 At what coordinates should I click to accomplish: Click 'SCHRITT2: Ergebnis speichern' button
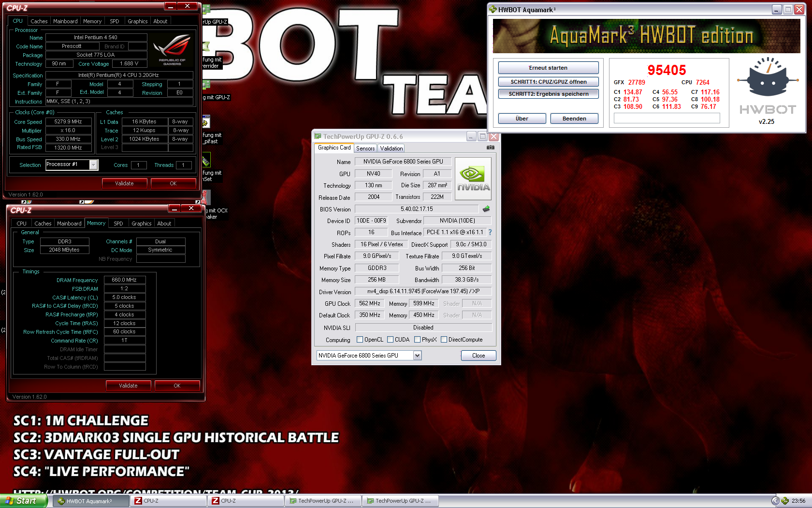coord(548,94)
